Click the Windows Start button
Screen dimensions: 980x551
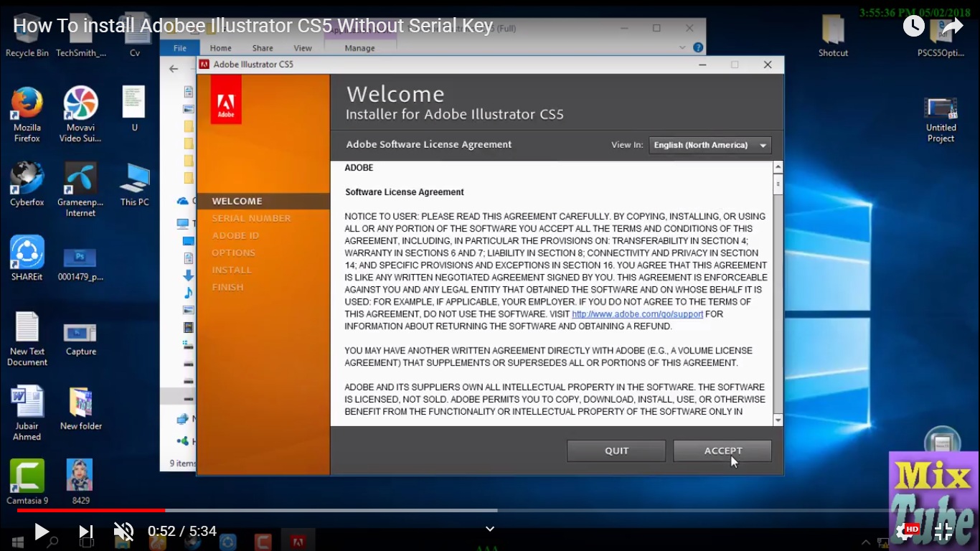click(x=17, y=542)
